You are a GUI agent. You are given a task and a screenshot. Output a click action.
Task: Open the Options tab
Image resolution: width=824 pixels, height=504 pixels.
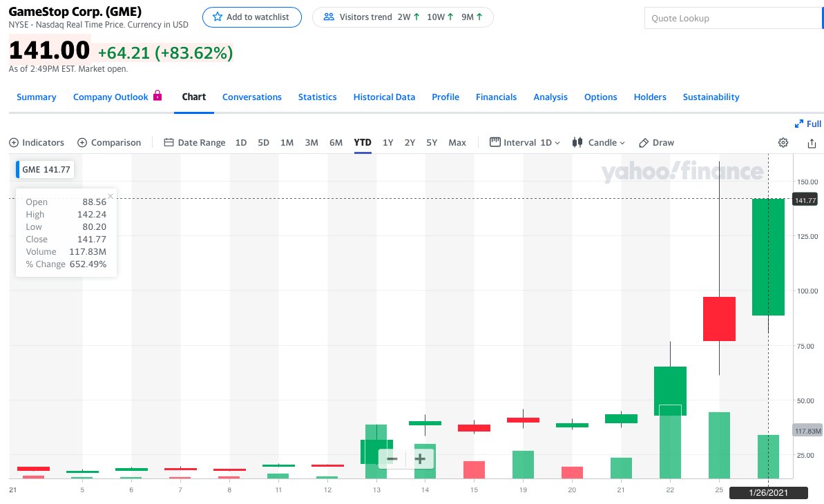[x=601, y=97]
